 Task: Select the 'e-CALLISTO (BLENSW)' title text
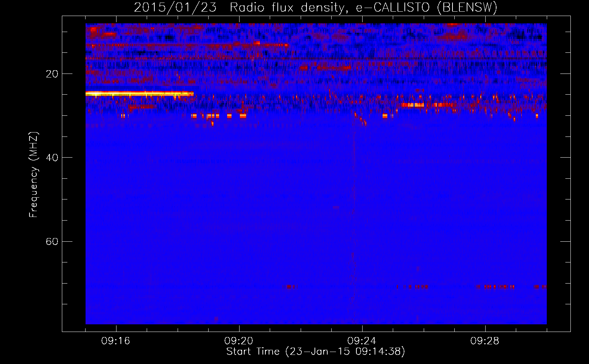coord(426,8)
